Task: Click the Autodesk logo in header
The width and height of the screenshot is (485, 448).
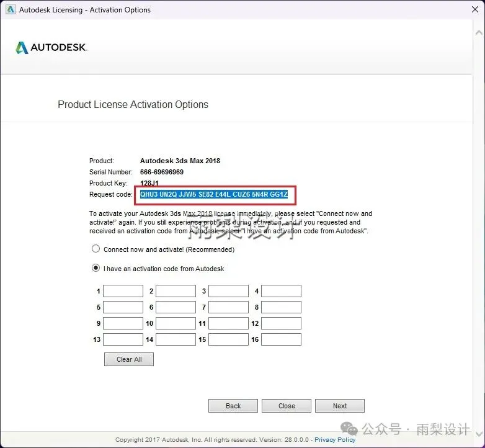Action: [51, 47]
